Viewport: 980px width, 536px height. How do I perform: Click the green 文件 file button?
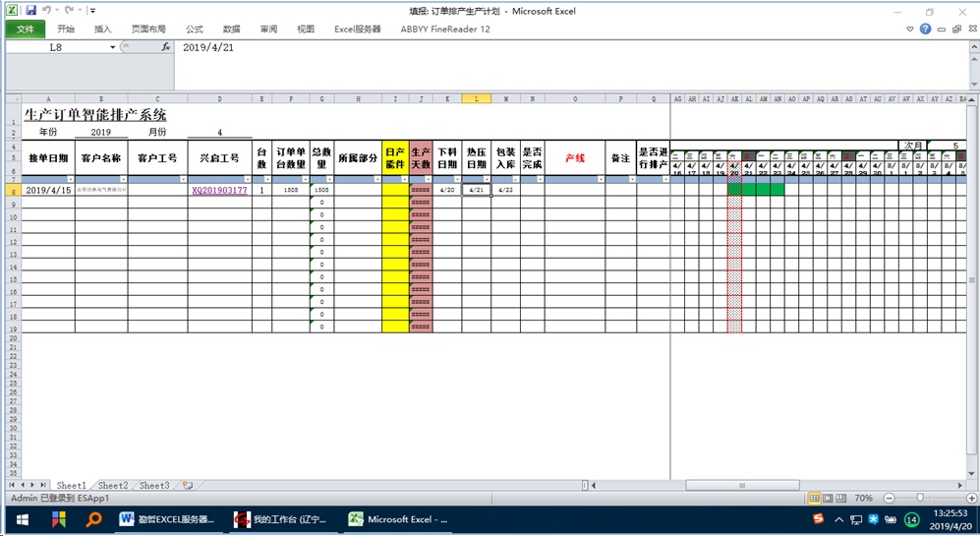click(x=25, y=30)
